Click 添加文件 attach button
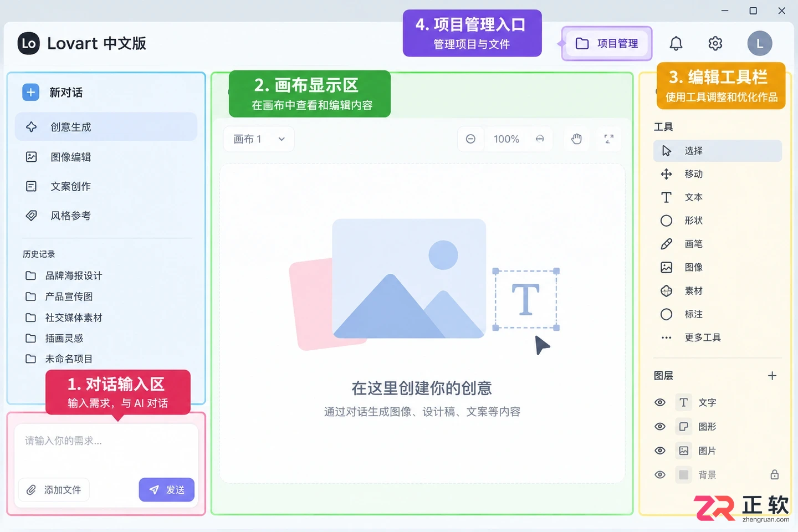Viewport: 798px width, 532px height. click(54, 490)
